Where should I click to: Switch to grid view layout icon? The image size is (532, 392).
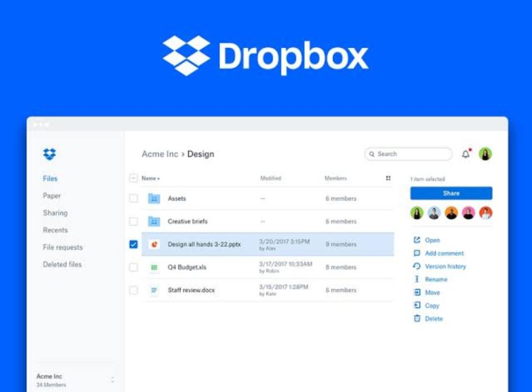(x=388, y=178)
